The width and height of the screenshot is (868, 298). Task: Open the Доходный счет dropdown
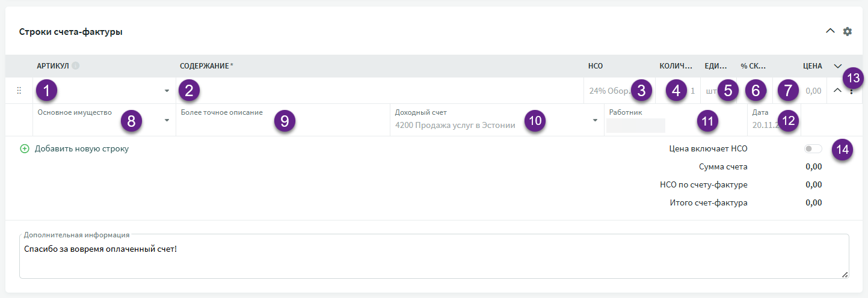pos(595,120)
